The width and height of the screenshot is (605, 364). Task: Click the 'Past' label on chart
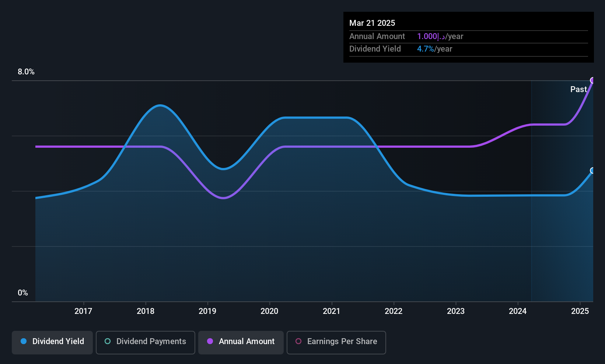tap(578, 89)
